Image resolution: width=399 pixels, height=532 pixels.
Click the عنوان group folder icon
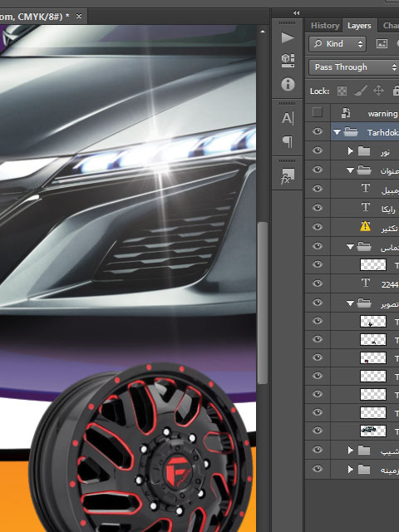364,170
